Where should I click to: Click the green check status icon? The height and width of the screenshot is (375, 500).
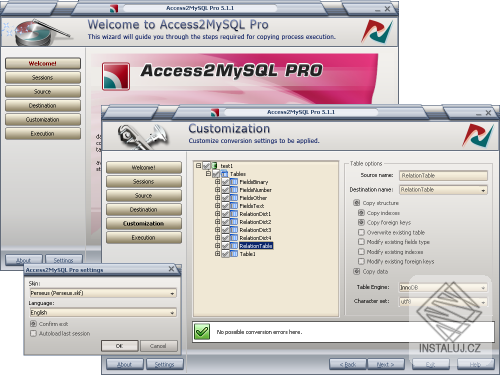202,331
